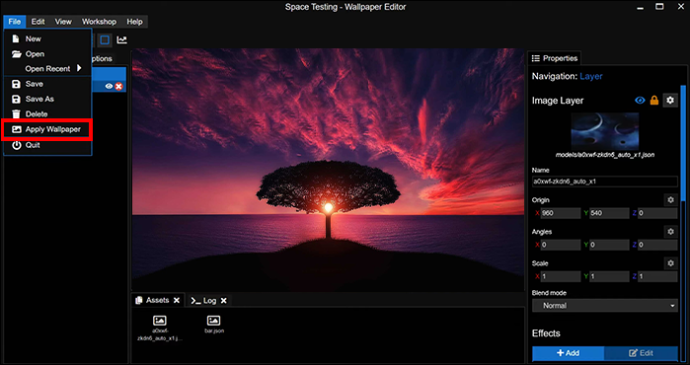Click the Scale X field
690x365 pixels.
(561, 277)
